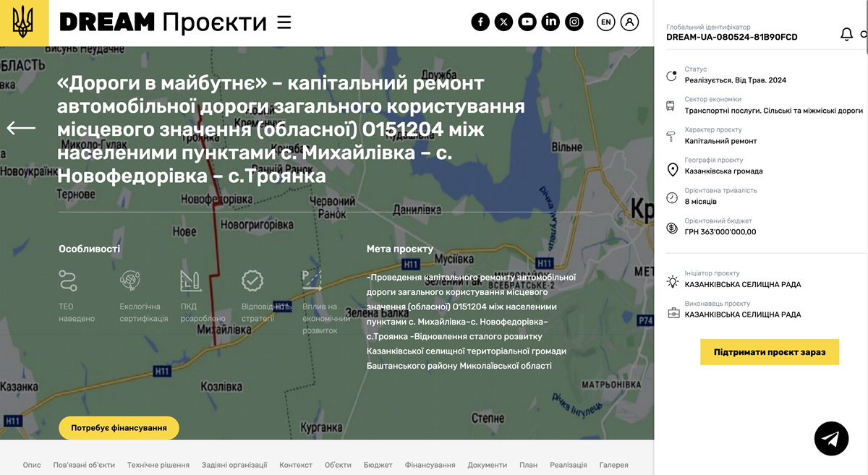
Task: Open the user profile account icon
Action: point(630,22)
